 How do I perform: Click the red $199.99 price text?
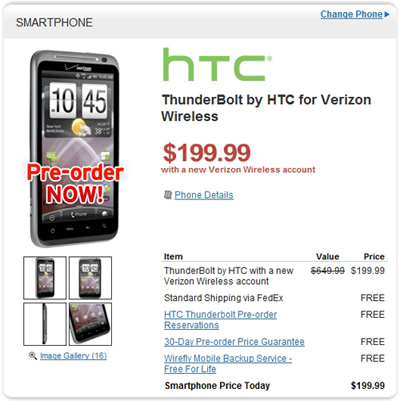(x=207, y=152)
